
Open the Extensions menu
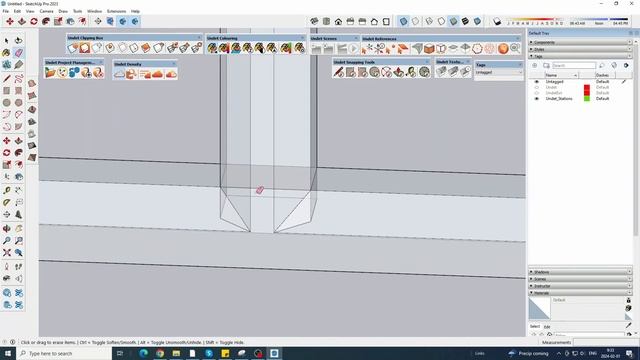click(116, 11)
